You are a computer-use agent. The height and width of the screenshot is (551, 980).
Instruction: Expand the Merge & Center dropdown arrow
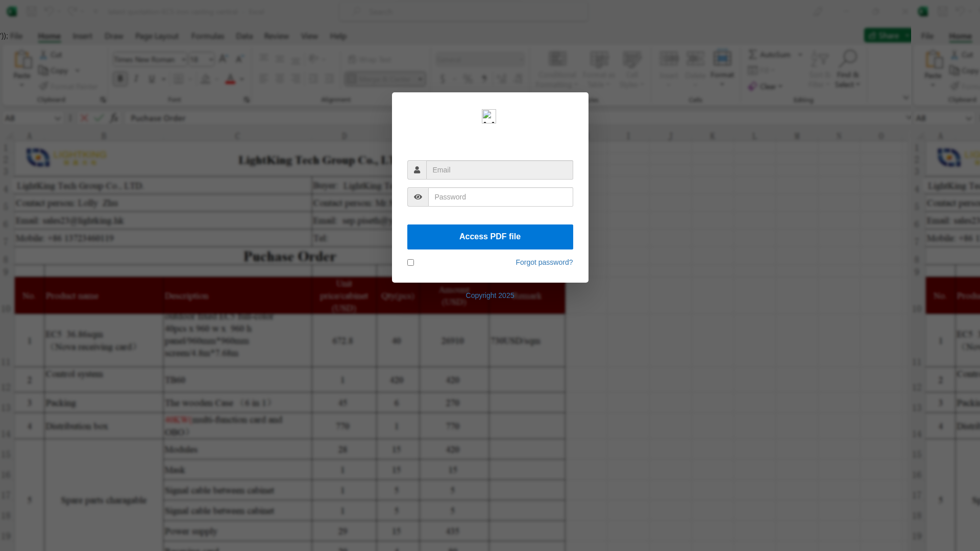(421, 79)
